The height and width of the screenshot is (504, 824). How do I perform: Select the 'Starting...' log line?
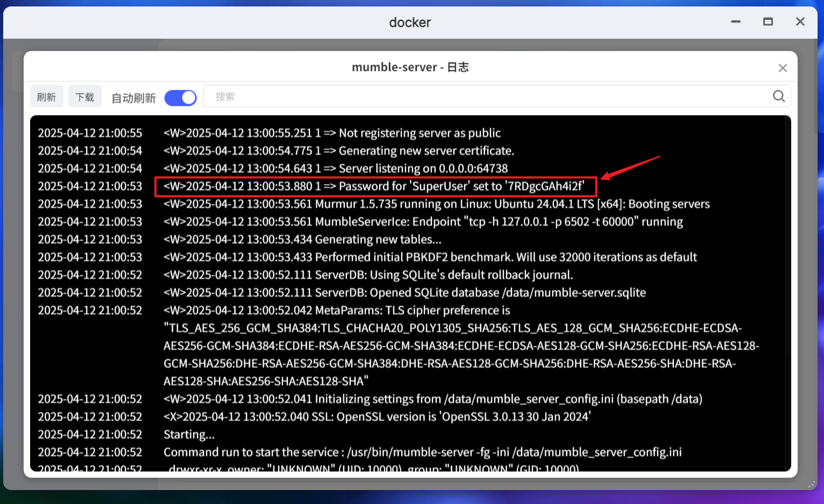click(x=189, y=434)
